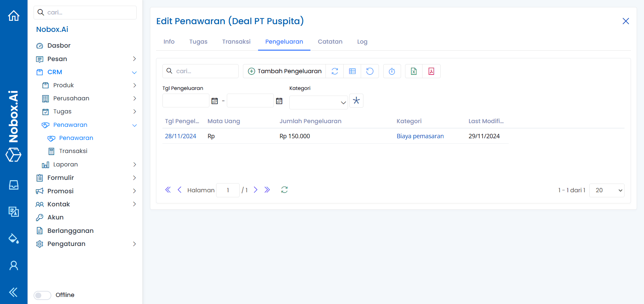
Task: Refresh the expense table with refresh icon
Action: (335, 71)
